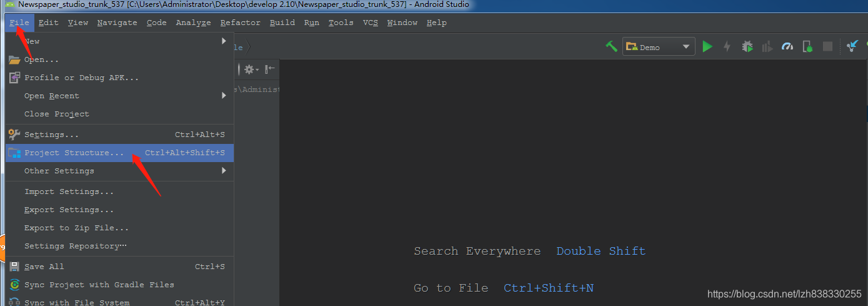Open the Build menu

[x=282, y=23]
